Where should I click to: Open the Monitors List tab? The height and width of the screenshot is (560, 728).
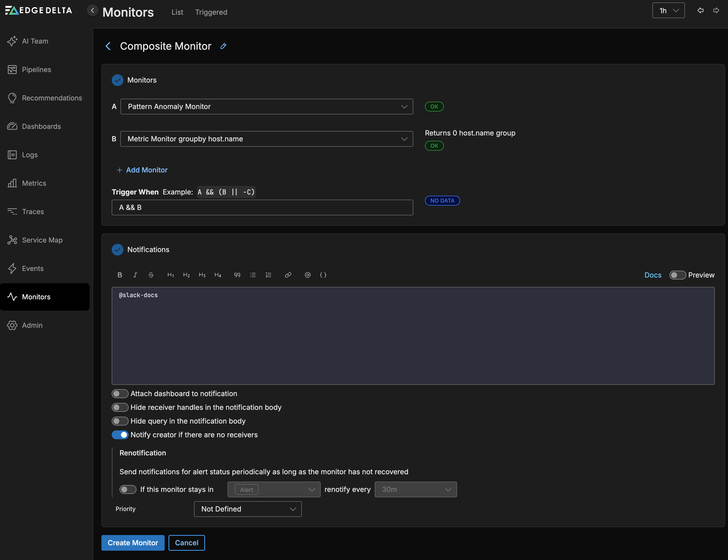(x=177, y=12)
